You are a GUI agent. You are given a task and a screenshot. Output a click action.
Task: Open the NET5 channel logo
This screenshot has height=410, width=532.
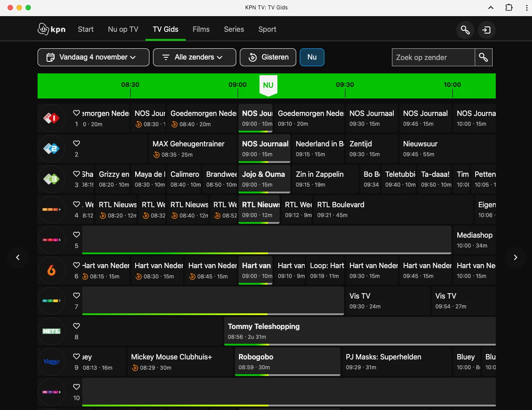51,331
